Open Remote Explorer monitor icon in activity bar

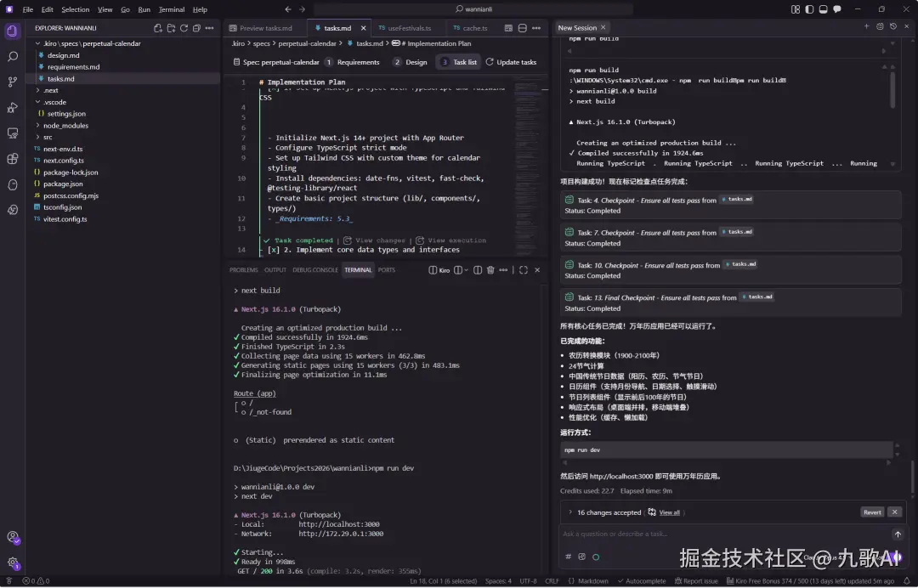[12, 133]
